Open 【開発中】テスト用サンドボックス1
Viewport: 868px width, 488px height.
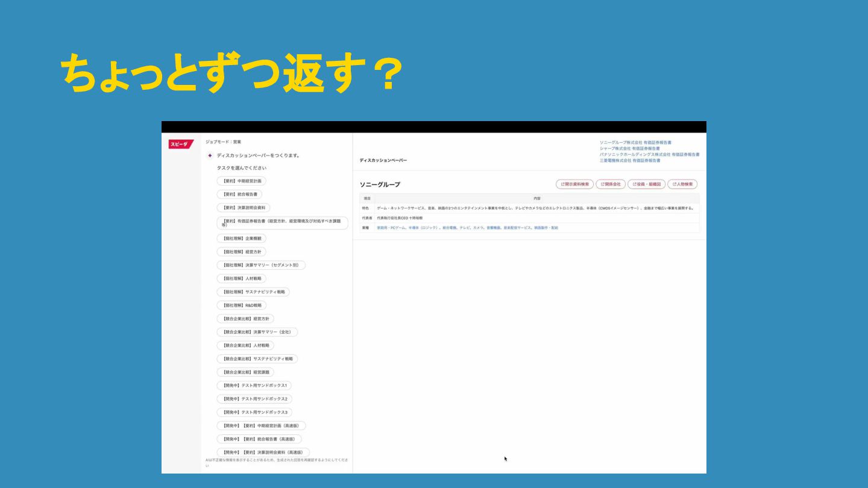pyautogui.click(x=254, y=386)
